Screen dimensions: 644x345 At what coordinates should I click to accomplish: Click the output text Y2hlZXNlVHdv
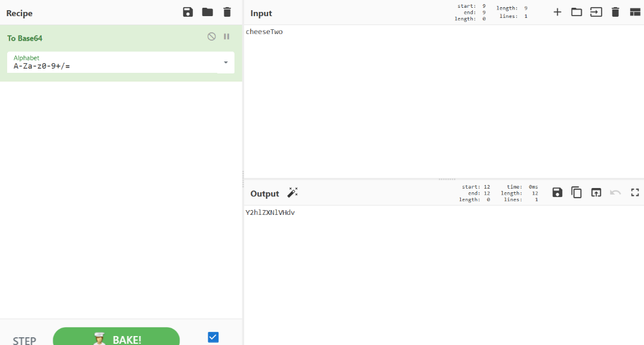(270, 212)
